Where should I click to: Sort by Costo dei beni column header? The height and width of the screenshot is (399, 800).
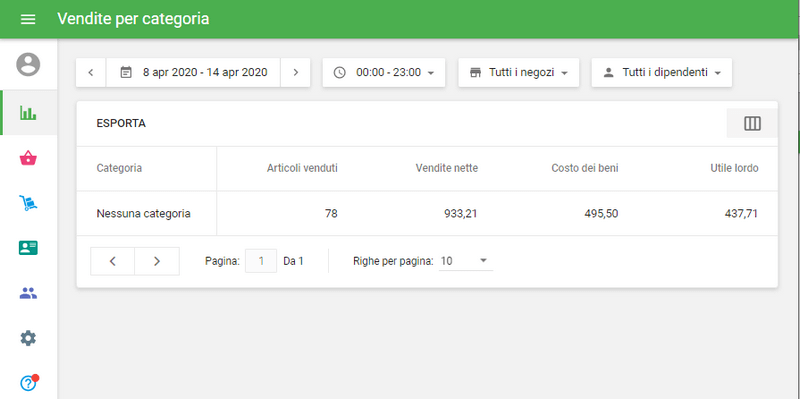click(x=585, y=168)
